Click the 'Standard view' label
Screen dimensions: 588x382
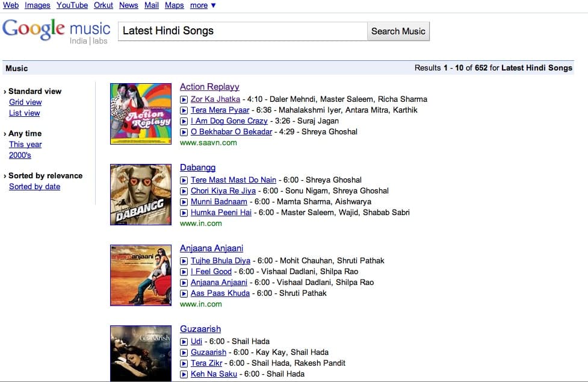(x=35, y=91)
